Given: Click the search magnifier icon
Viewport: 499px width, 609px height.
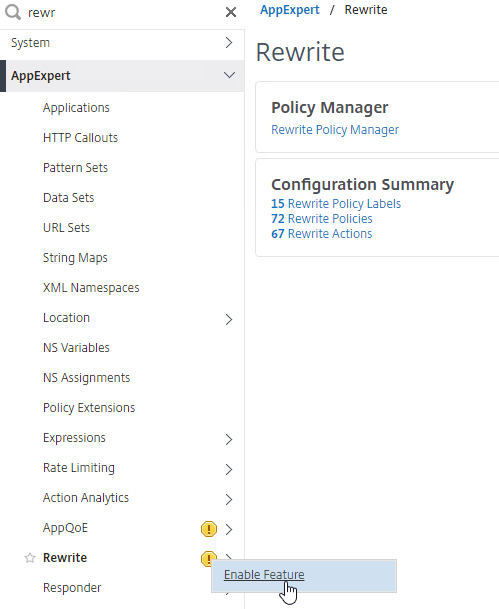Looking at the screenshot, I should 13,12.
